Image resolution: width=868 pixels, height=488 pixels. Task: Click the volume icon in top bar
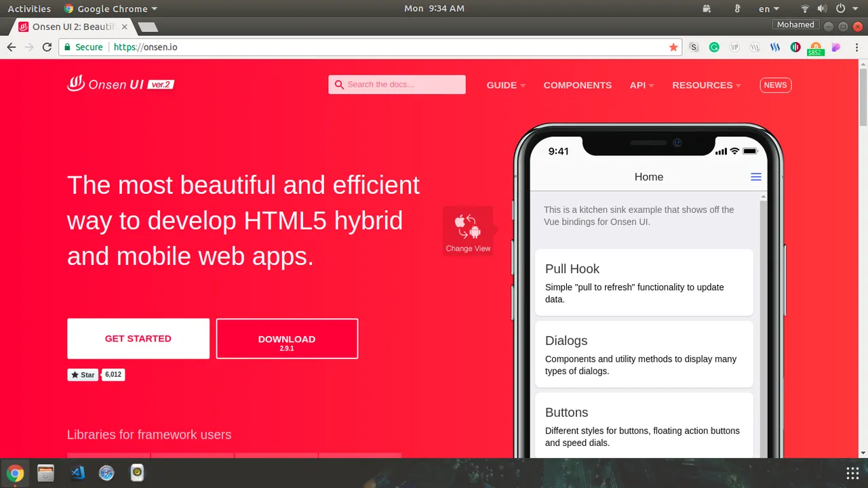coord(822,9)
